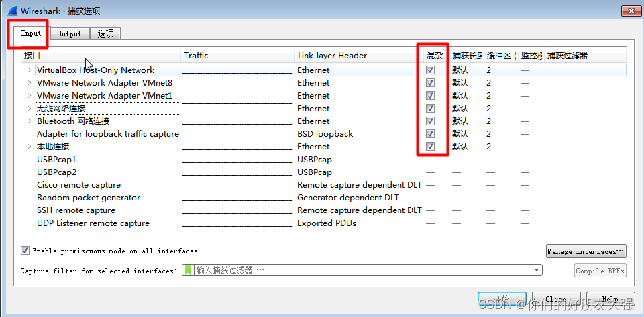Viewport: 644px width, 317px height.
Task: Select the USBPcap2 interface row
Action: tap(323, 172)
